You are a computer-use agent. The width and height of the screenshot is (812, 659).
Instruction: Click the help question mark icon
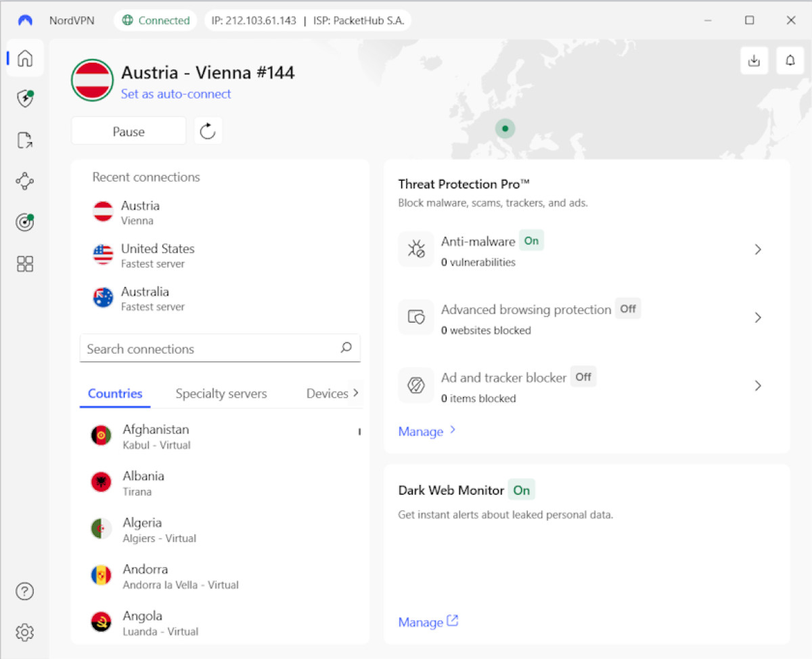[25, 591]
